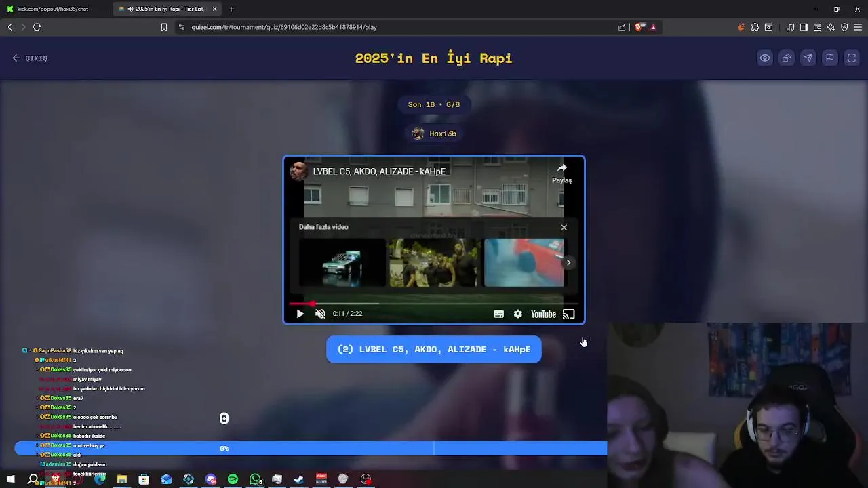This screenshot has height=488, width=868.
Task: Switch to the kick.com Hax135 chat tab
Action: [x=56, y=9]
